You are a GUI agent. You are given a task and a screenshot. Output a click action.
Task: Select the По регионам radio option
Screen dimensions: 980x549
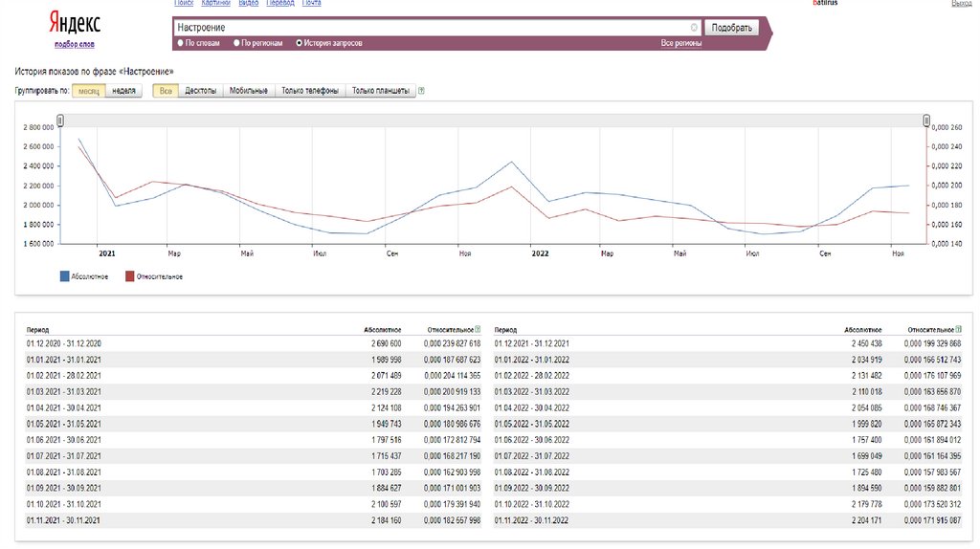click(x=235, y=43)
